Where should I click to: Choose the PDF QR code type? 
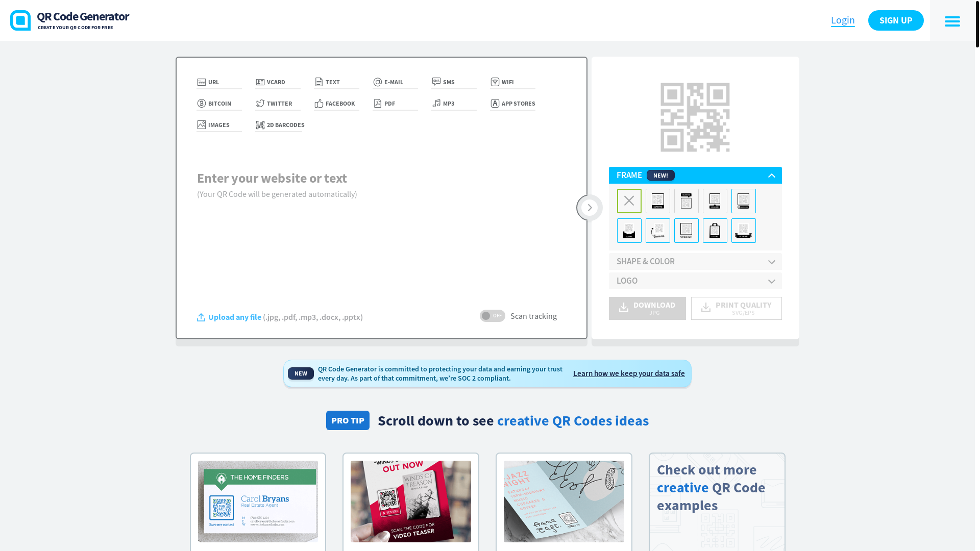tap(395, 104)
